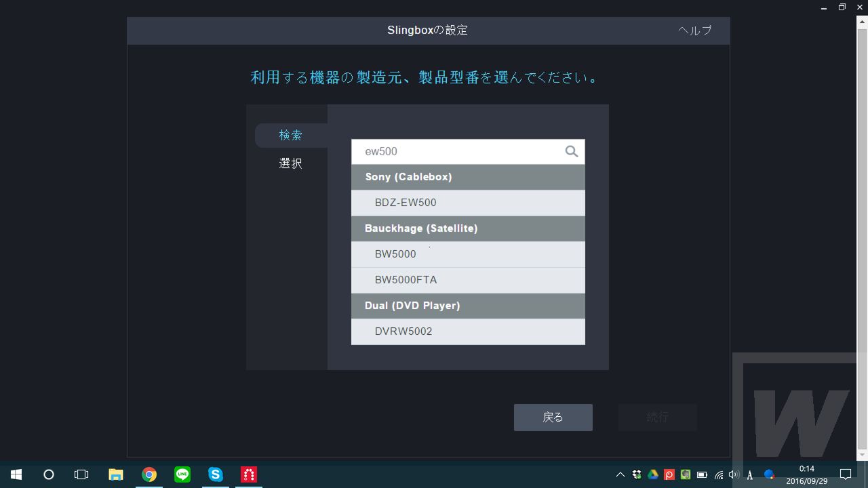The width and height of the screenshot is (868, 488).
Task: Choose the BW5000 model
Action: click(468, 254)
